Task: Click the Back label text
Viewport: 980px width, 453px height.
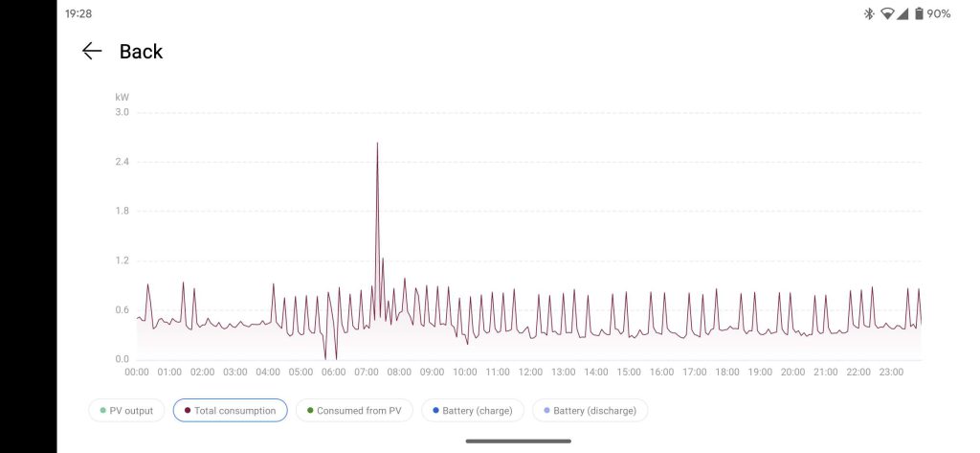Action: (142, 52)
